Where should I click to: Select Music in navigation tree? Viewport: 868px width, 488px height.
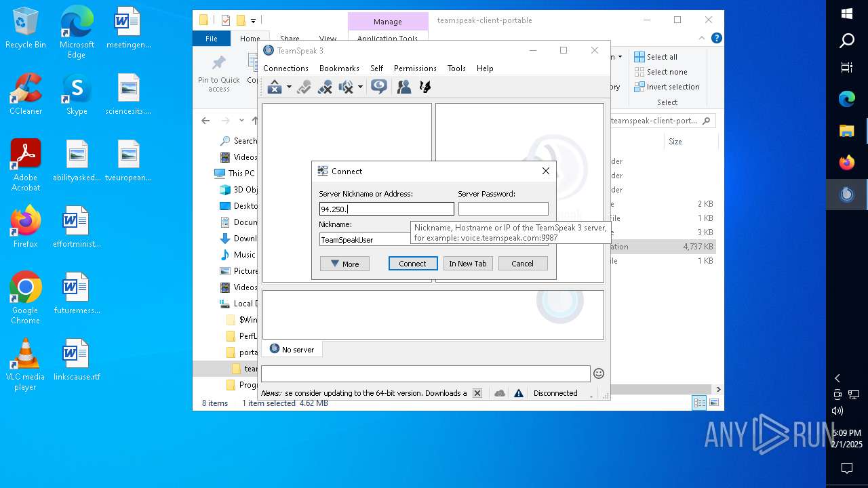tap(238, 255)
